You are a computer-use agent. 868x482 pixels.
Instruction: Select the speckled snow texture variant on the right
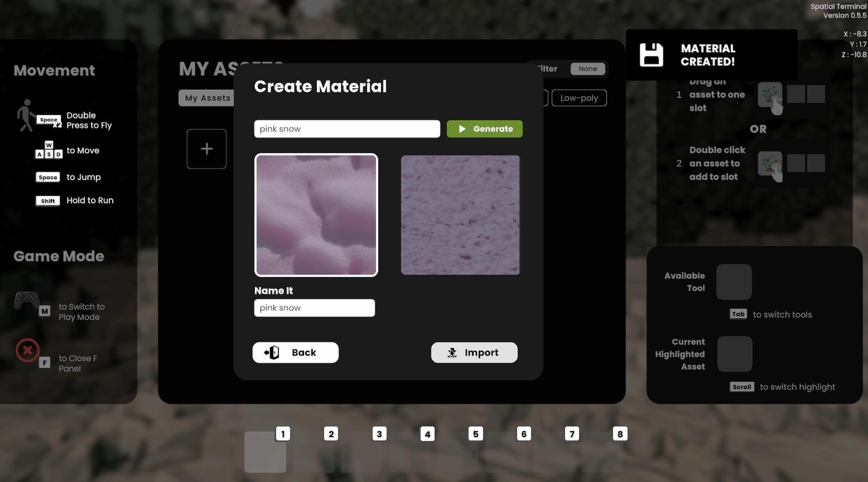(x=460, y=215)
